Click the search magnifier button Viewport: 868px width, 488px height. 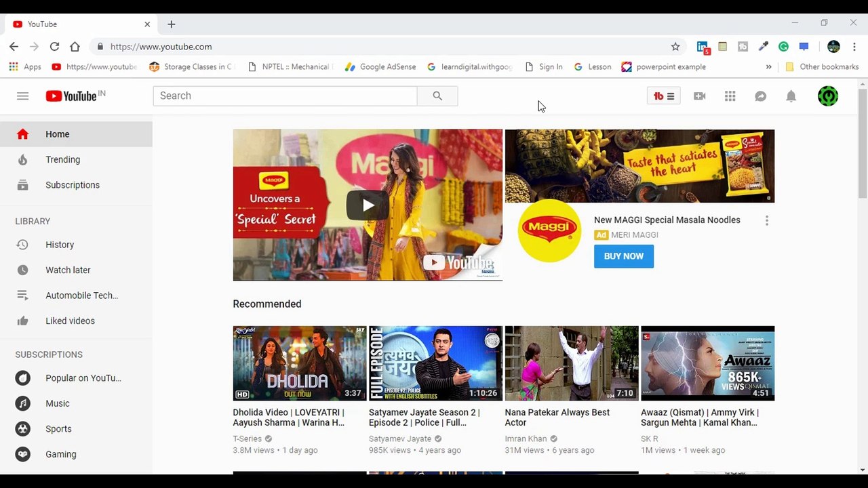437,96
